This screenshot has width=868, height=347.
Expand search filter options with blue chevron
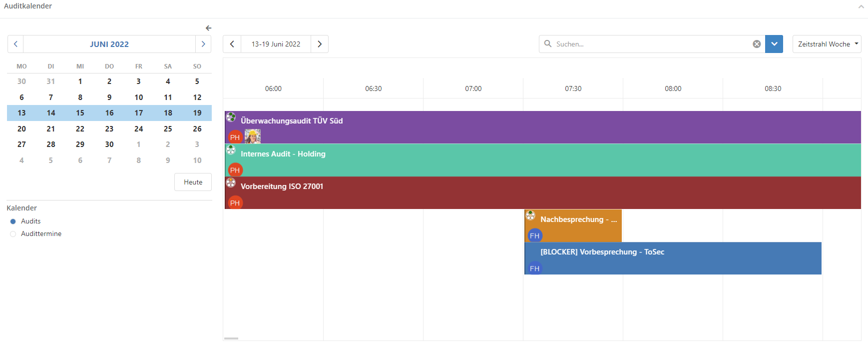tap(774, 44)
